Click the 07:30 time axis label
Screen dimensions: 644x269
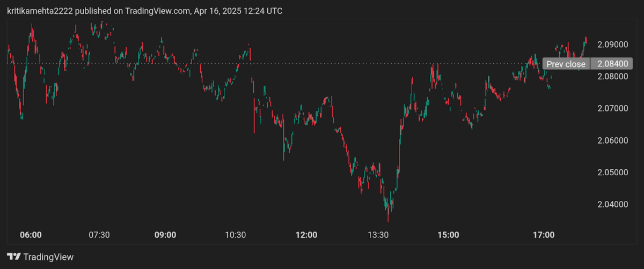coord(99,235)
